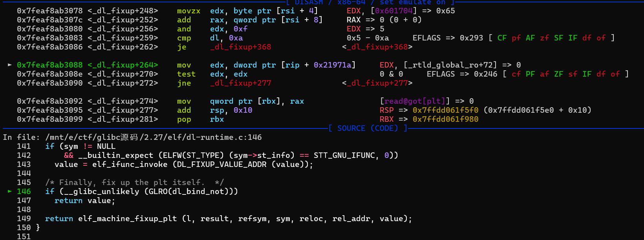Click the cmp mnemonic in the disassembly
Image resolution: width=644 pixels, height=240 pixels.
click(184, 38)
